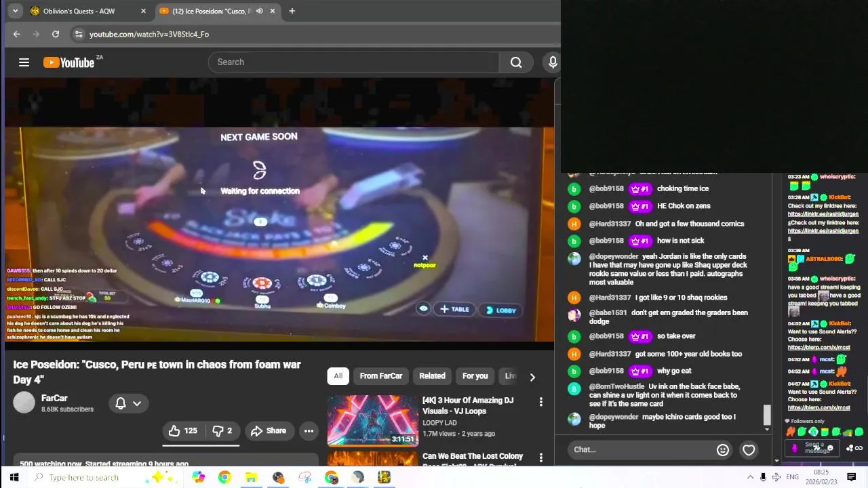The height and width of the screenshot is (488, 868).
Task: Click the address bar URL
Action: [149, 34]
